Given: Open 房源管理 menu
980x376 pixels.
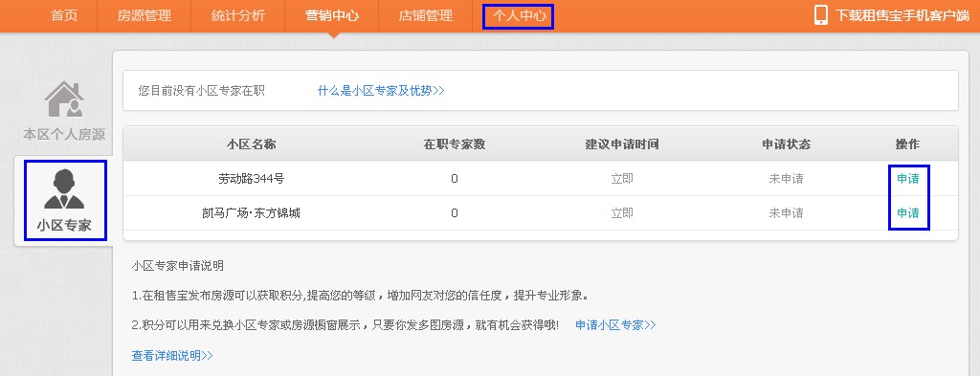Looking at the screenshot, I should tap(144, 15).
